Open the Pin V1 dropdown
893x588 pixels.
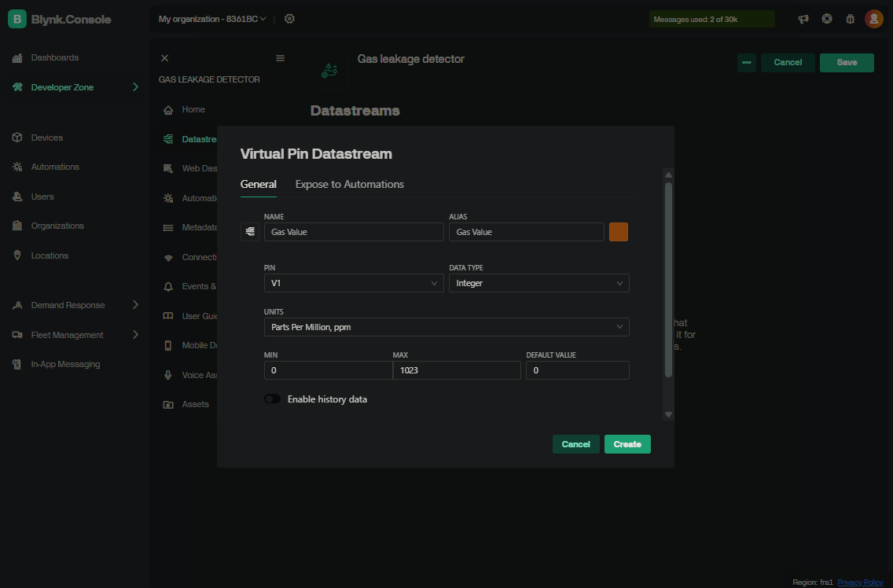pos(354,283)
